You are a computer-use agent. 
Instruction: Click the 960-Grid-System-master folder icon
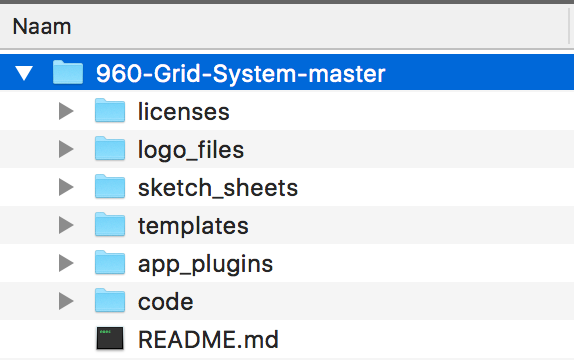[x=68, y=72]
